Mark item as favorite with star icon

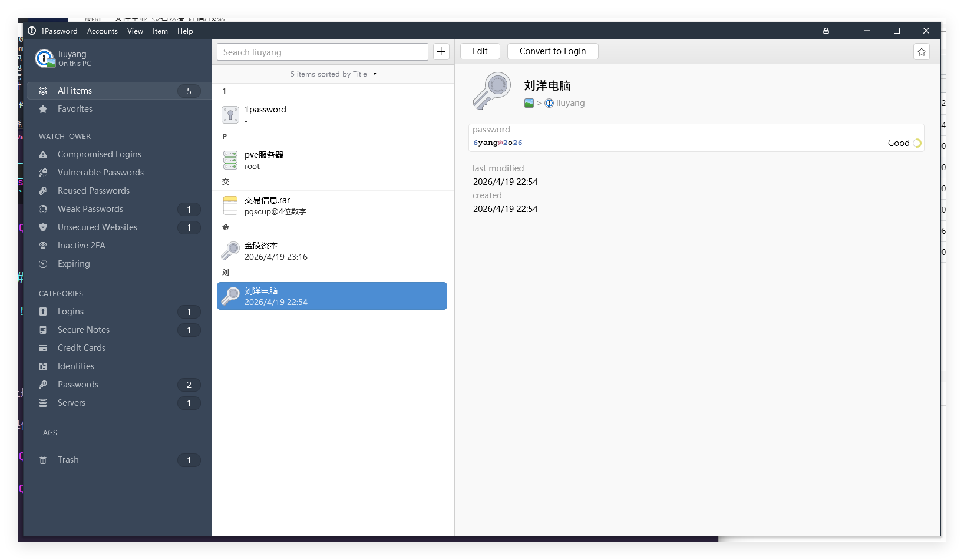click(922, 52)
